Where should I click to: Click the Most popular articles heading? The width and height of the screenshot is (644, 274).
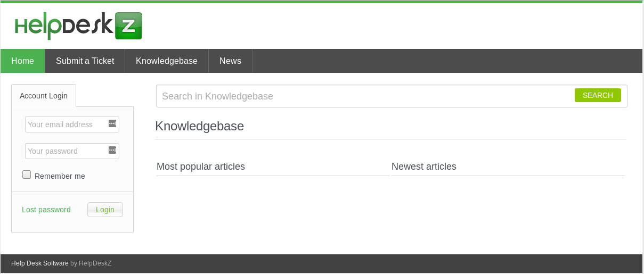click(x=201, y=167)
